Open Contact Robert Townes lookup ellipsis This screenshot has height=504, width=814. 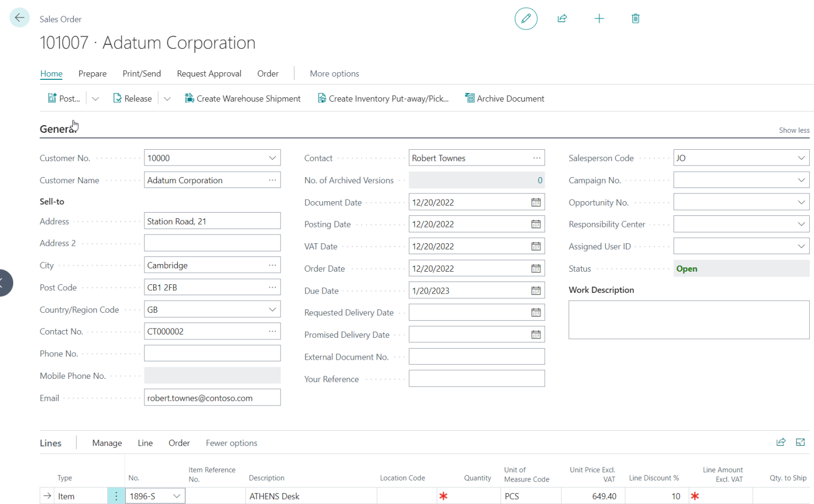click(x=537, y=158)
